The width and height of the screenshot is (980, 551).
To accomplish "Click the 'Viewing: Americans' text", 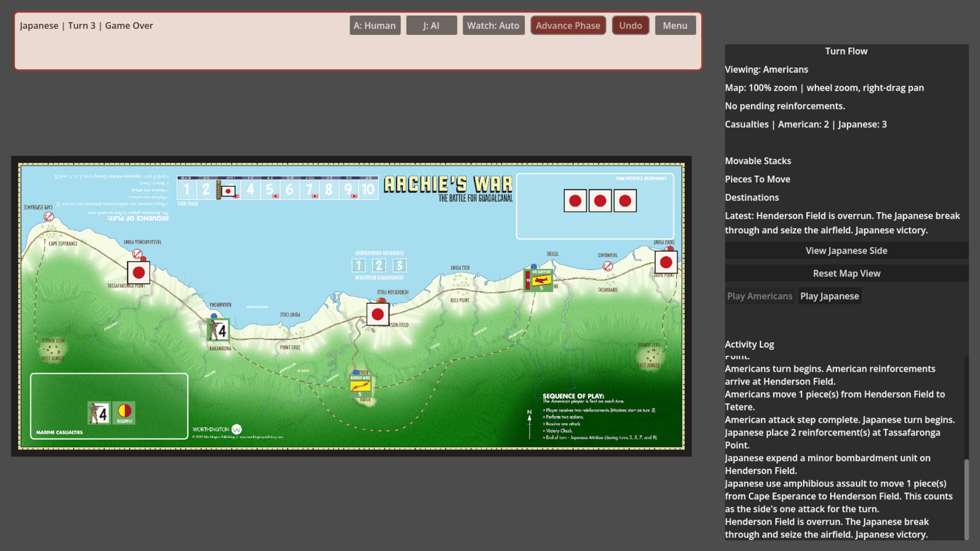I will [766, 69].
